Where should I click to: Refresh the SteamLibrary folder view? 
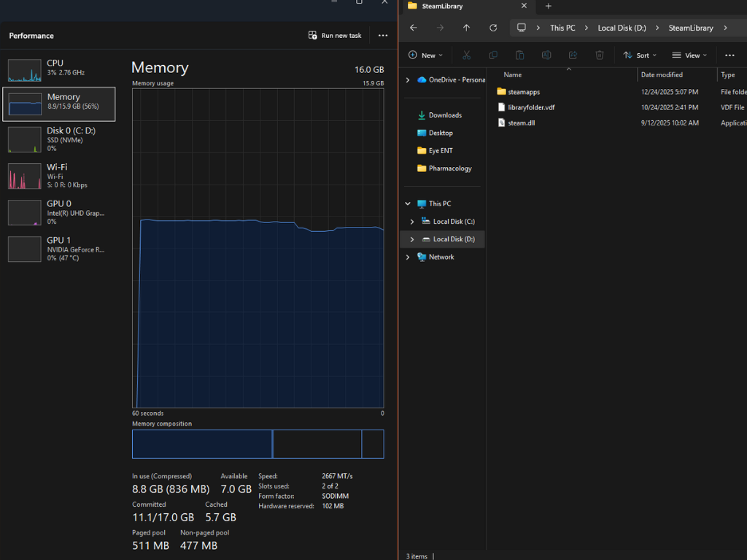[493, 28]
